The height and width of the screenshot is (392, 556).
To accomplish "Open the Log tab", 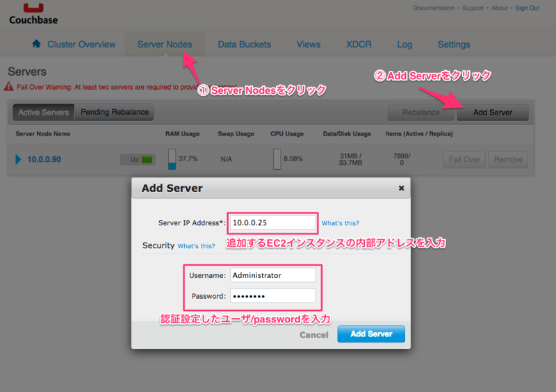I will click(404, 44).
